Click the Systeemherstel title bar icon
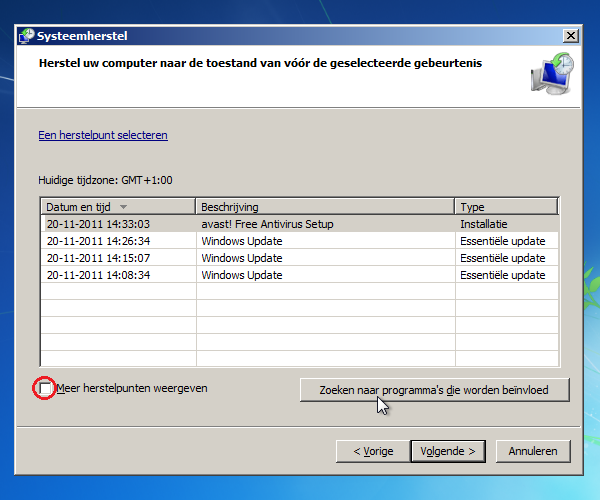 tap(26, 36)
